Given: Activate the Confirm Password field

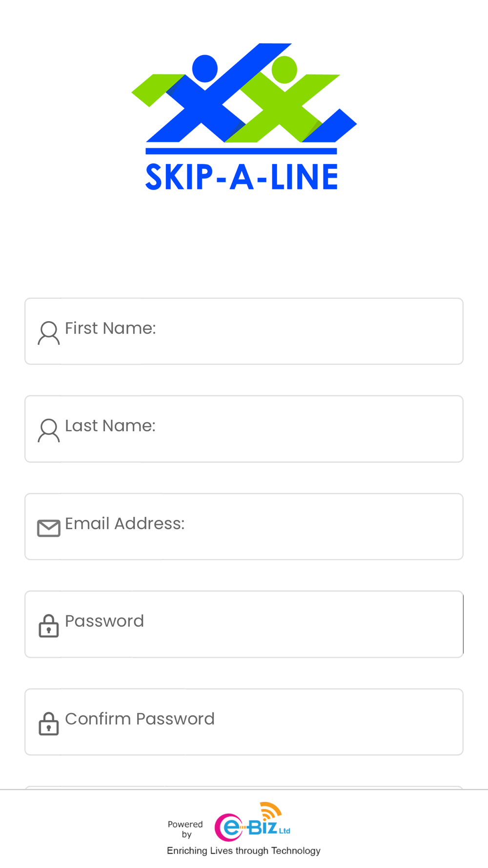Looking at the screenshot, I should [244, 722].
